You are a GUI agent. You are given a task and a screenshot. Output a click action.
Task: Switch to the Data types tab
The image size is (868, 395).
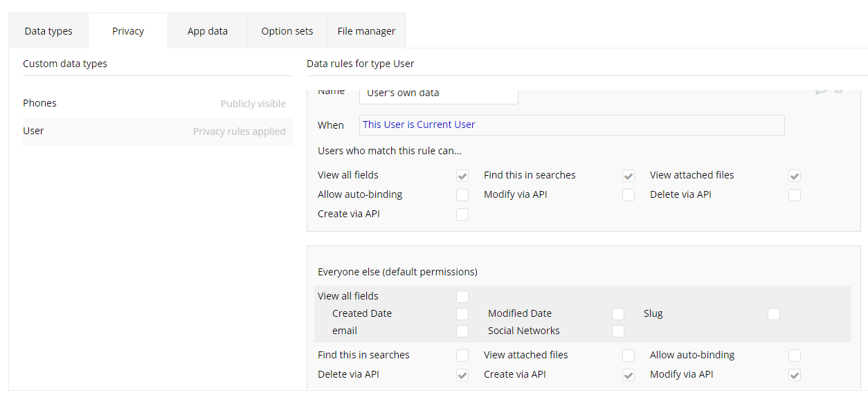(48, 31)
